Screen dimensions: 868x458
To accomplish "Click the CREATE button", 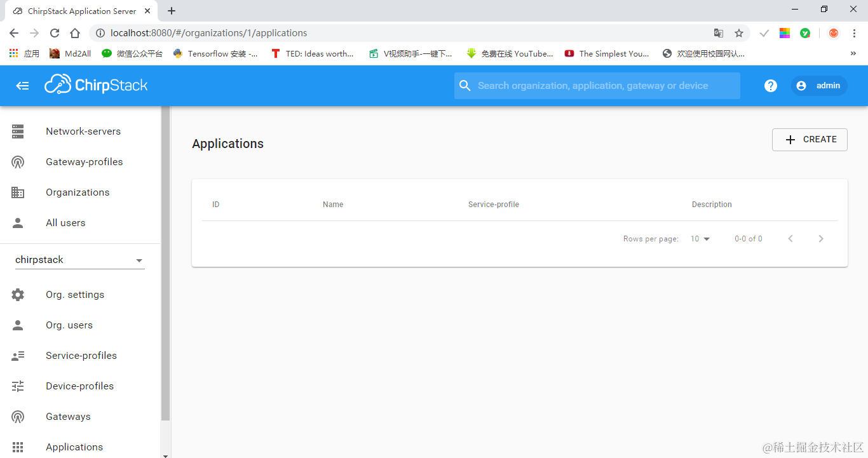I will (x=810, y=139).
